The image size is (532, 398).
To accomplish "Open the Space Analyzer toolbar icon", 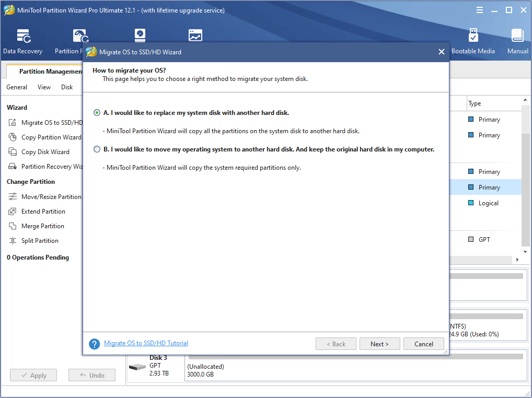I will [195, 36].
